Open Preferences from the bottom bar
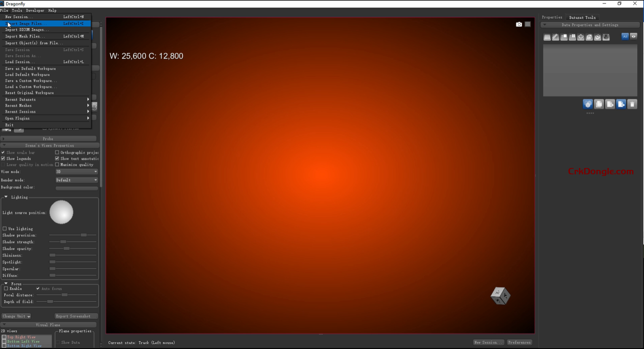Viewport: 644px width, 349px height. [519, 342]
